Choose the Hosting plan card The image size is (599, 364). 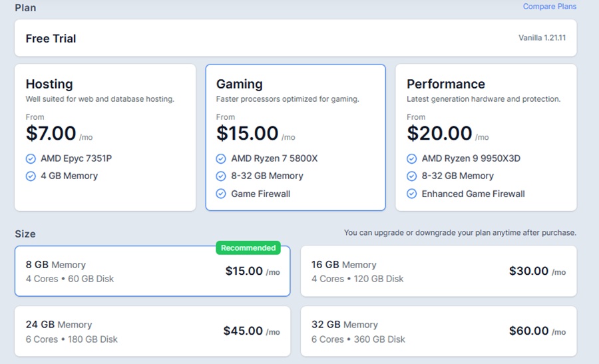[x=105, y=137]
